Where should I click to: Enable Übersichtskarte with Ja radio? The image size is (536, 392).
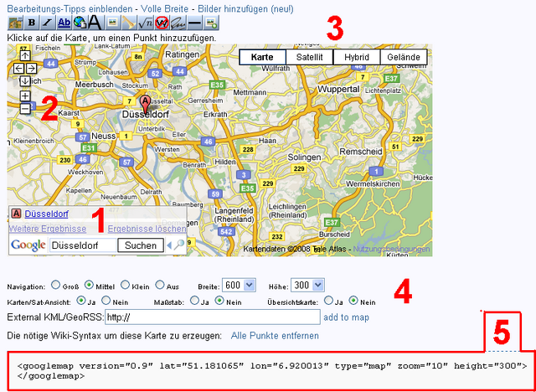coord(328,301)
